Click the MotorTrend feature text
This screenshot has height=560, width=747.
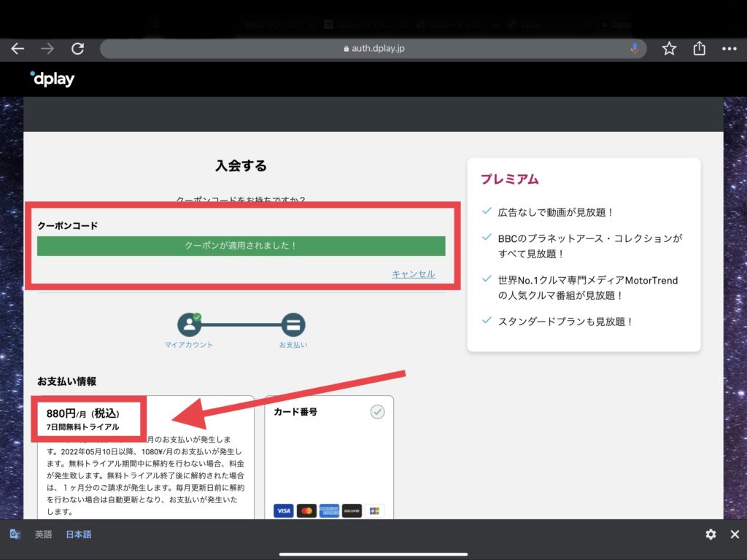(588, 287)
